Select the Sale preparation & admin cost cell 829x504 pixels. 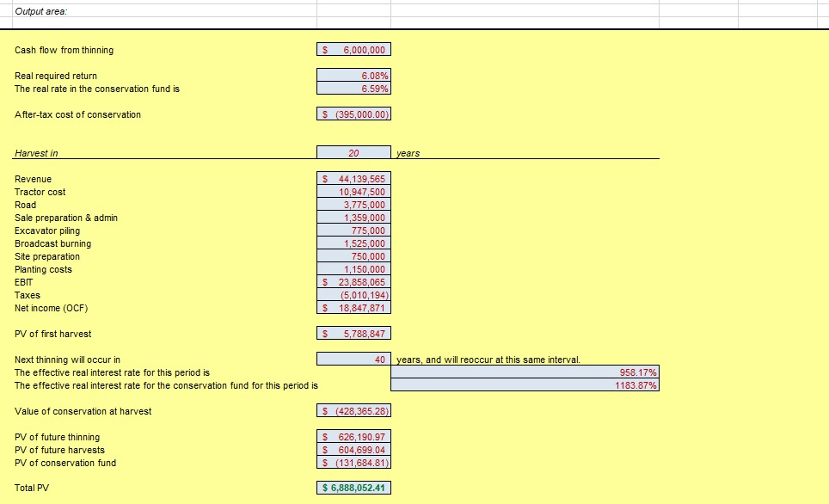coord(354,218)
